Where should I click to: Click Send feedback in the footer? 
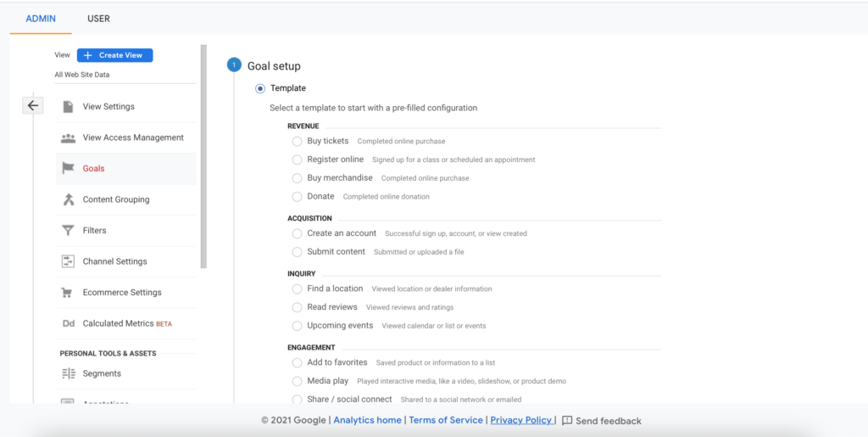pyautogui.click(x=602, y=421)
